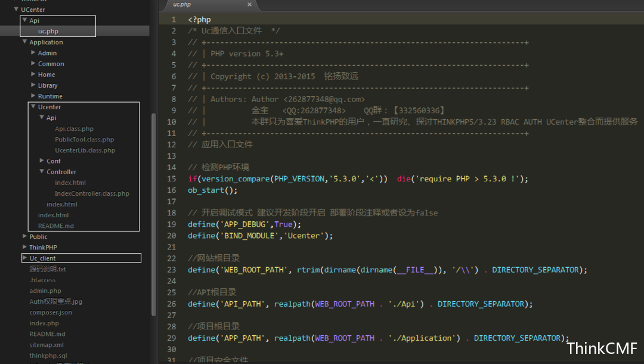Click 'API_PATH' define string
Screen dimensions: 644x364
[x=242, y=304]
